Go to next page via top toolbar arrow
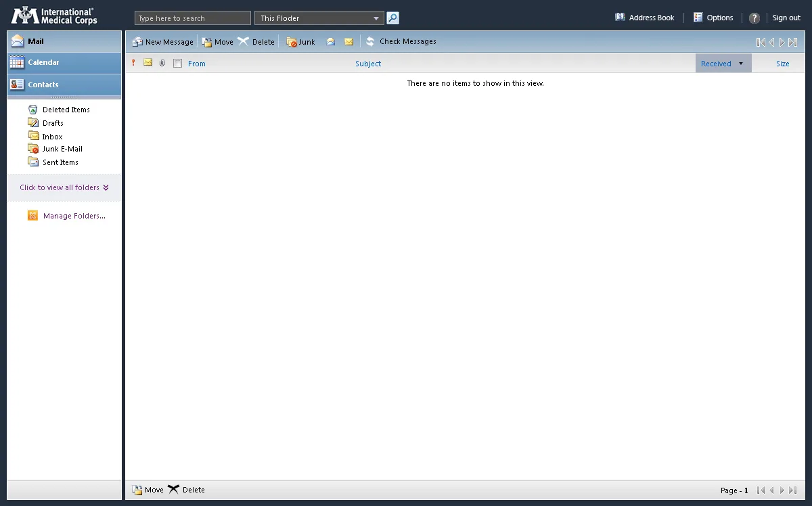Image resolution: width=812 pixels, height=506 pixels. tap(782, 43)
